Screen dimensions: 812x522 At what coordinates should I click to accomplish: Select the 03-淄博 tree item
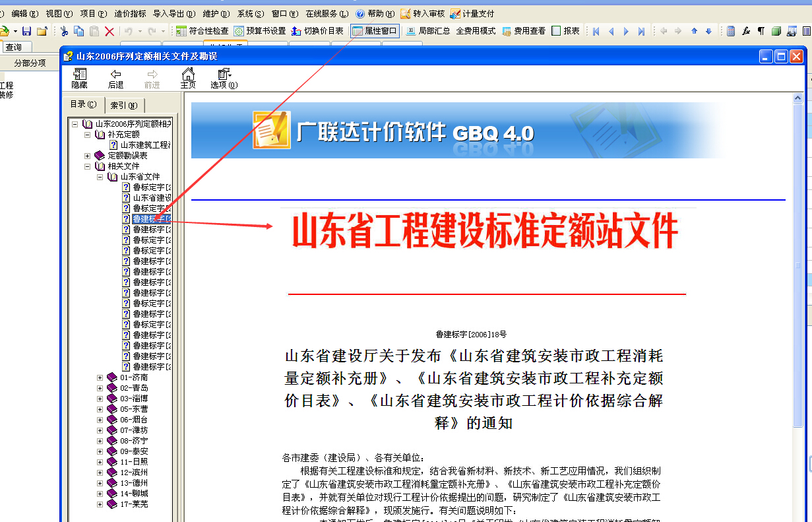pos(134,399)
